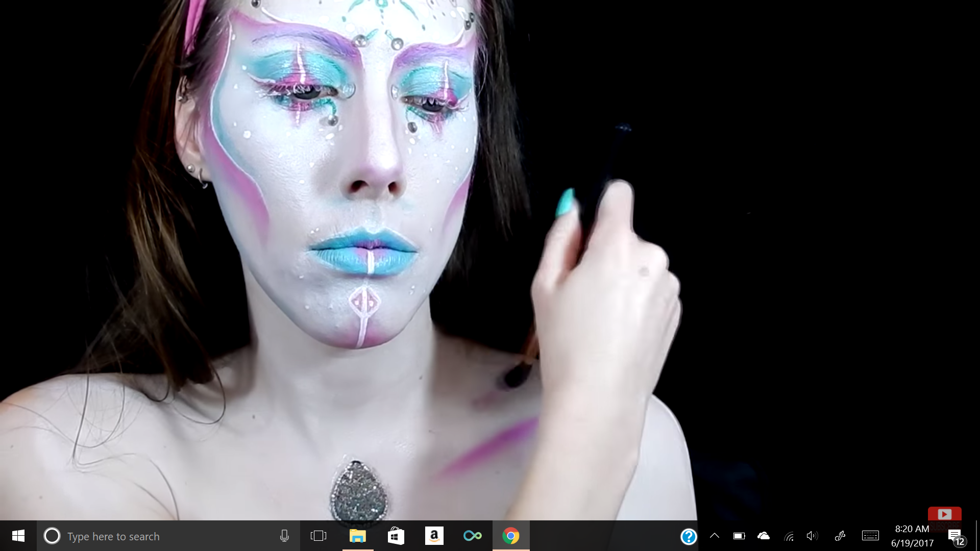
Task: Launch File Explorer from the taskbar
Action: pos(358,536)
